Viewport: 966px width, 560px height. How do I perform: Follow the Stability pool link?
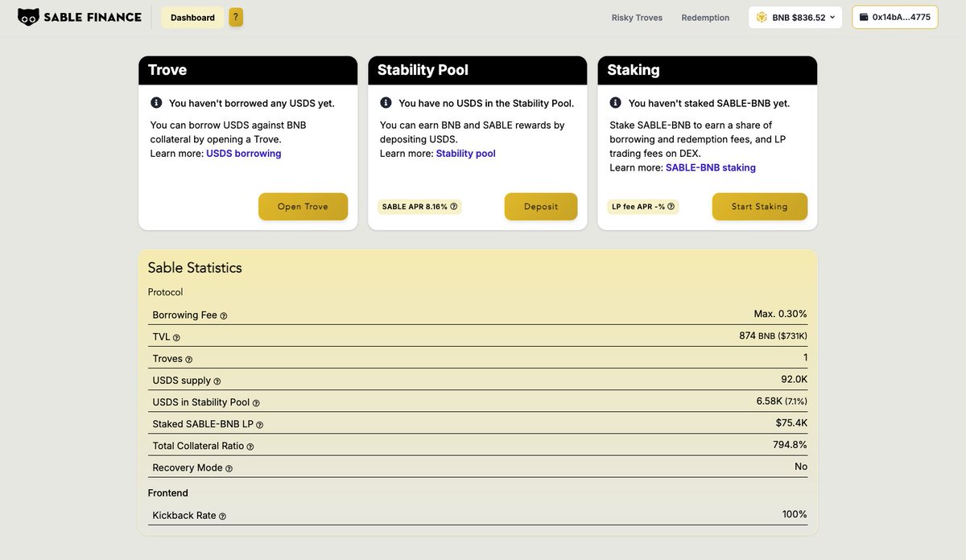[466, 153]
